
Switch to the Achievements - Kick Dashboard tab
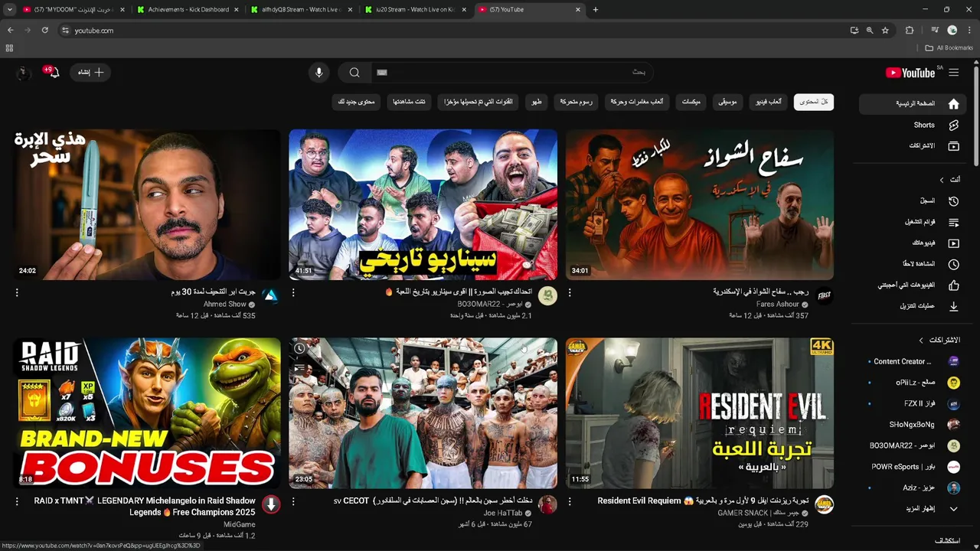click(189, 9)
